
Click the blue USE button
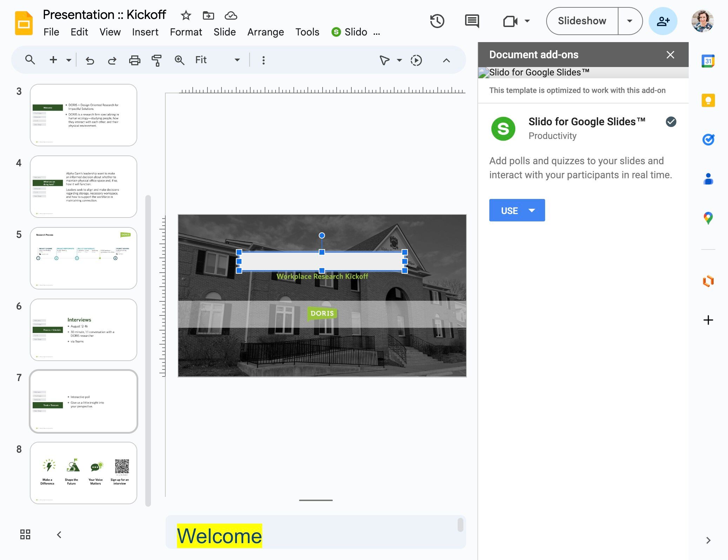click(510, 211)
